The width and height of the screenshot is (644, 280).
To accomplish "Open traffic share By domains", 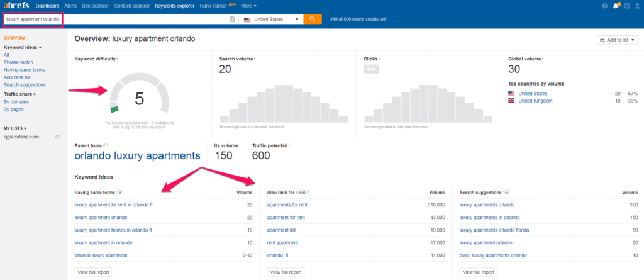I will (16, 101).
